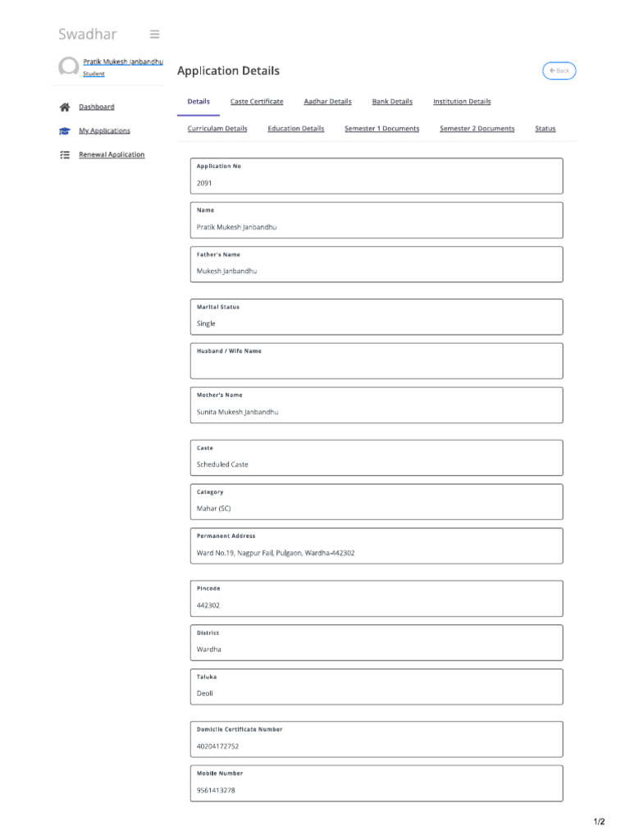The image size is (630, 840).
Task: Open the Semester 2 Documents tab
Action: [477, 129]
